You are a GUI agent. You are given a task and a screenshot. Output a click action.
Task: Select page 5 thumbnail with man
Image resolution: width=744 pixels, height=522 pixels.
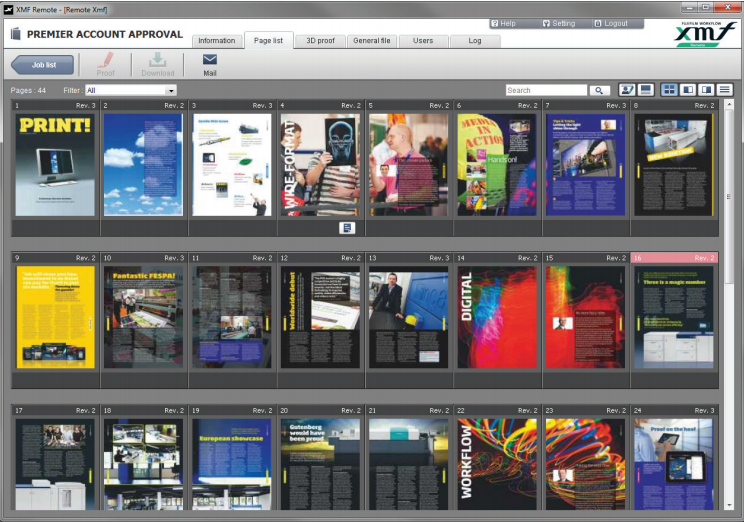pyautogui.click(x=408, y=165)
